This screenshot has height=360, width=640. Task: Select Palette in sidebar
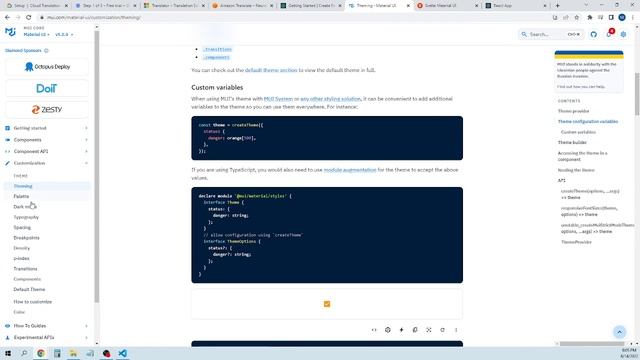[21, 196]
